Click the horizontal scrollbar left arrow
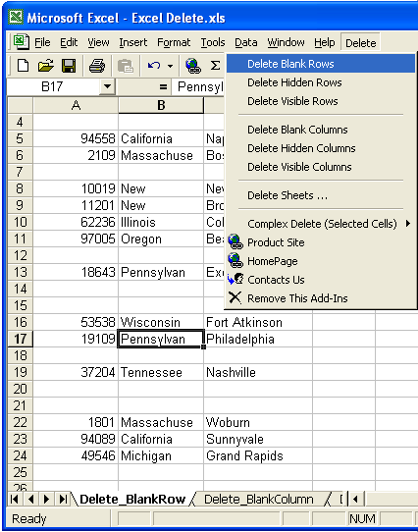Image resolution: width=418 pixels, height=532 pixels. (x=355, y=499)
